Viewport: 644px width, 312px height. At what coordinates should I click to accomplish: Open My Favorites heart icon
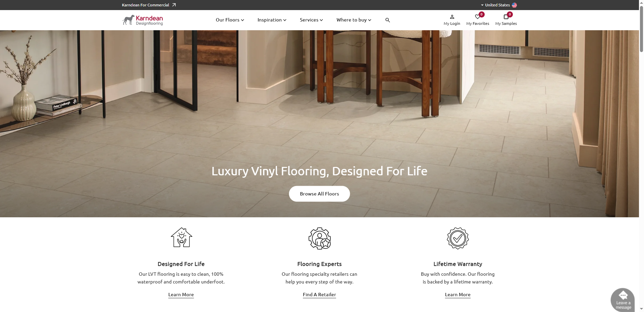tap(477, 17)
